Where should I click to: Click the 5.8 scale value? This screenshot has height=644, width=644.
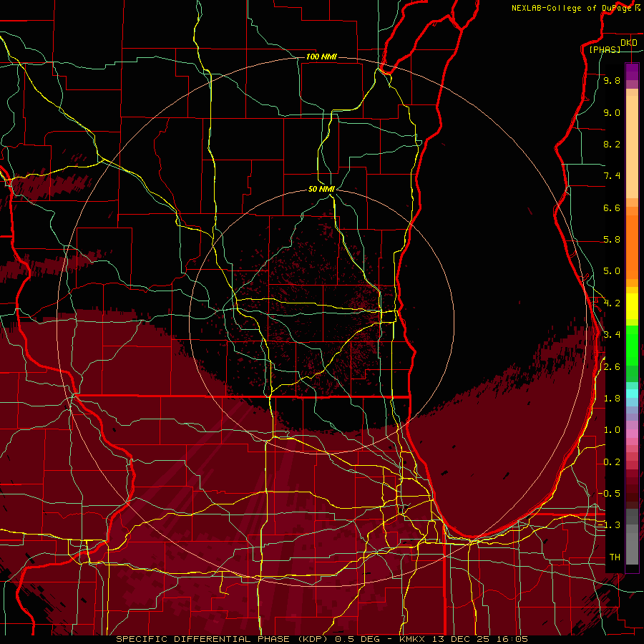coord(612,240)
